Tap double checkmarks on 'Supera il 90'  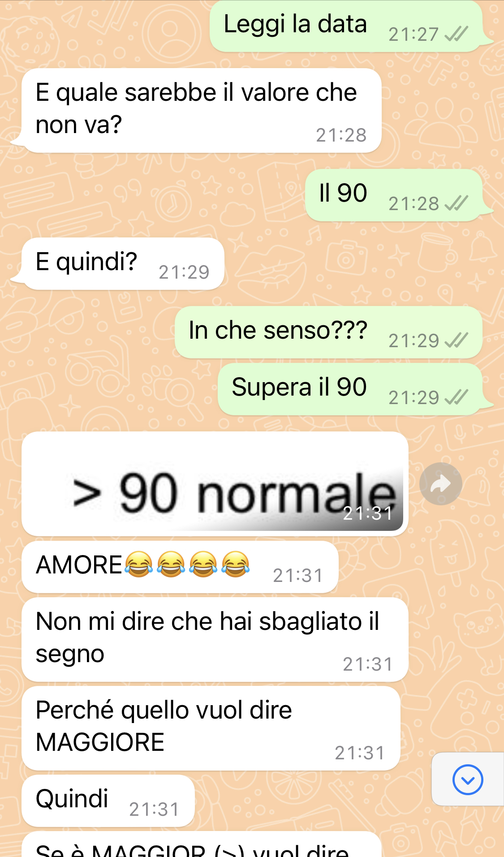point(456,397)
